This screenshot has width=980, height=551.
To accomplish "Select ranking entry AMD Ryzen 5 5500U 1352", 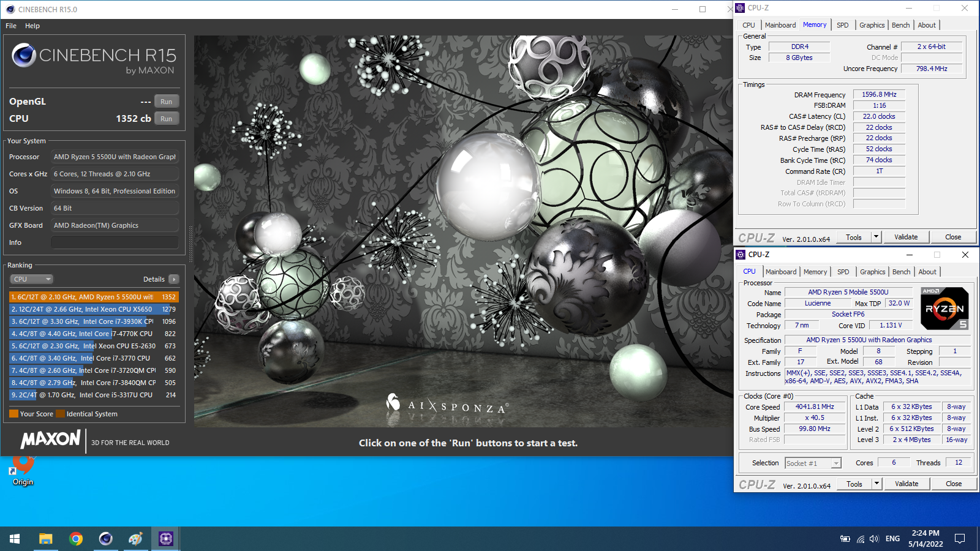I will pos(94,297).
